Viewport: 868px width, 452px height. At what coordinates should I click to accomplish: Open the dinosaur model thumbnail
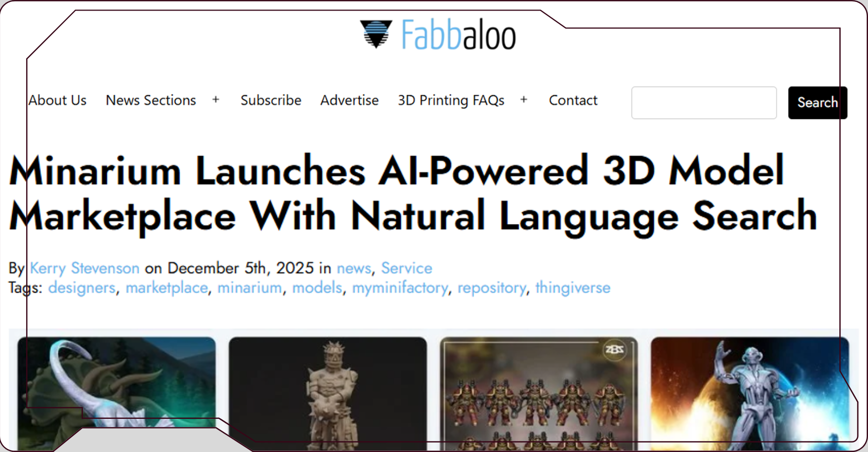[118, 392]
